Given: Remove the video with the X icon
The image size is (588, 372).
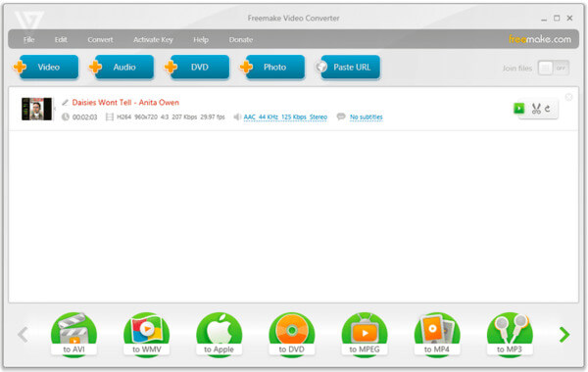Looking at the screenshot, I should (568, 97).
